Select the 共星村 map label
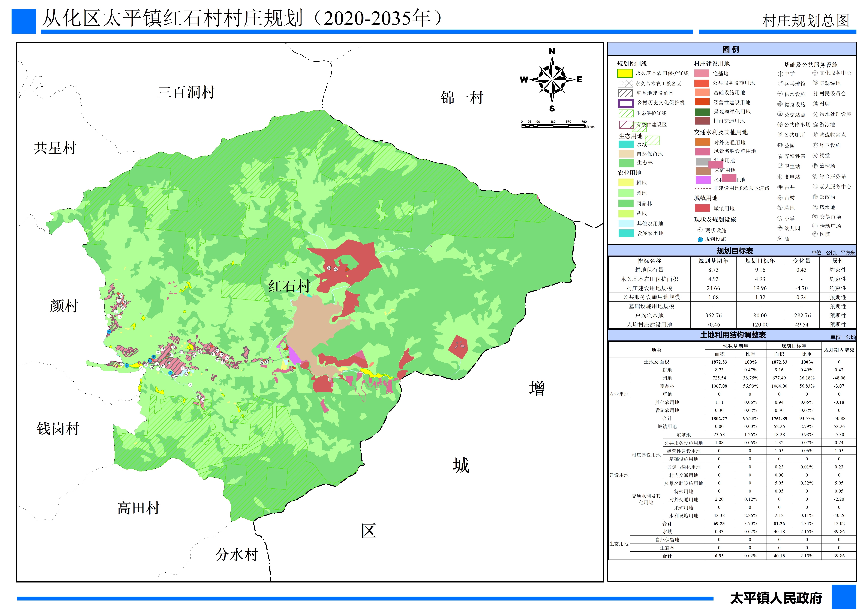 (55, 148)
